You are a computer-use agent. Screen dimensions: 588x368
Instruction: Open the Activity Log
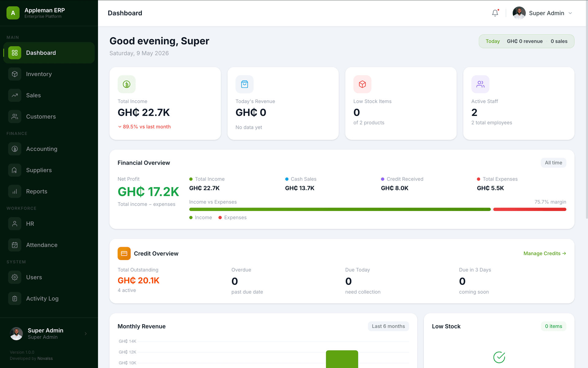pyautogui.click(x=49, y=298)
